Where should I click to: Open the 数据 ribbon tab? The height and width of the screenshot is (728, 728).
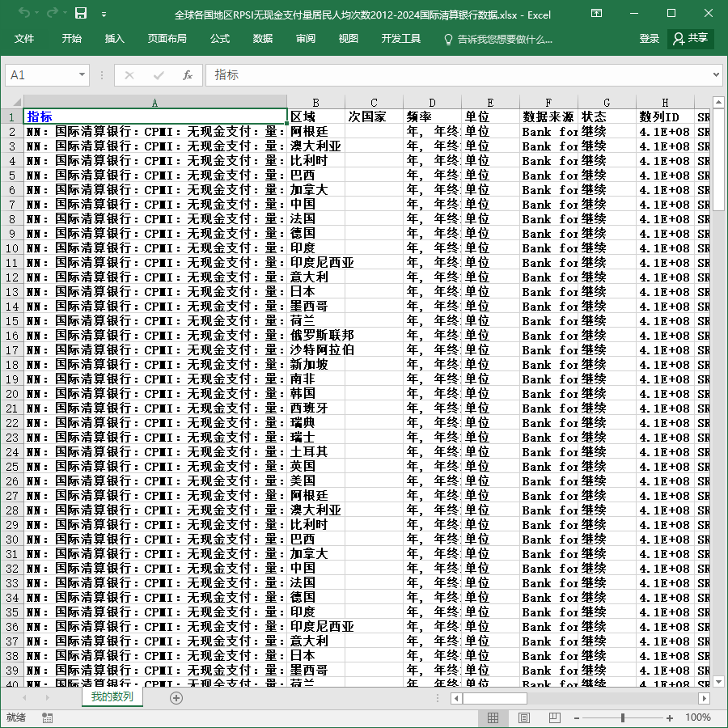click(x=262, y=39)
